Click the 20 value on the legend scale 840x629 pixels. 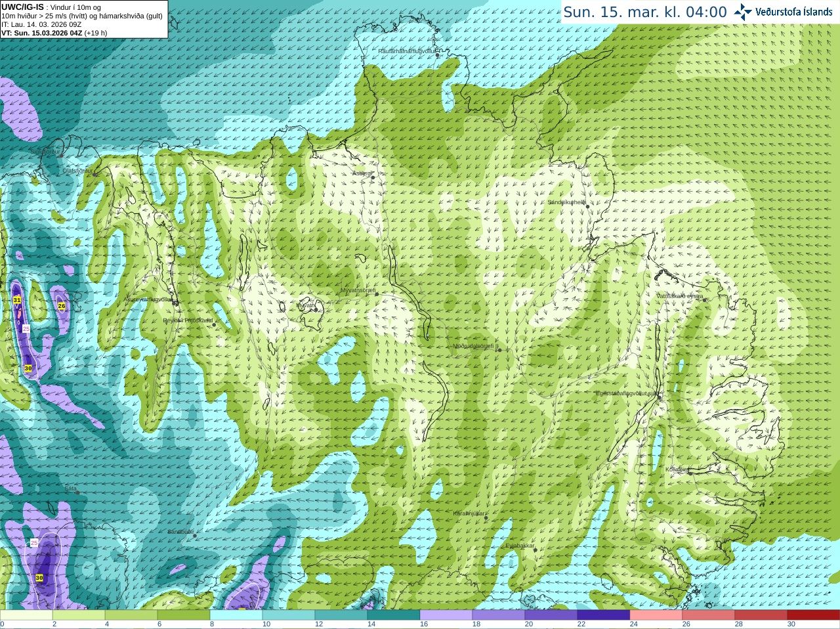coord(529,624)
